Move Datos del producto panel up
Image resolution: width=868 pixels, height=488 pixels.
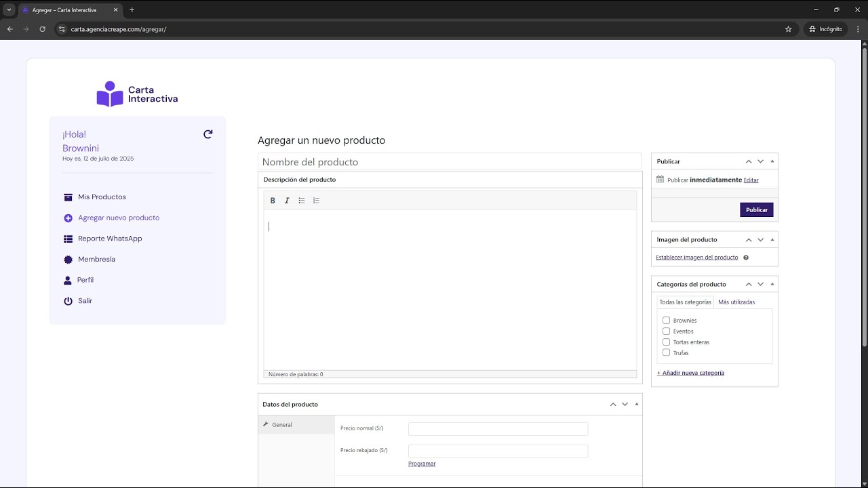[613, 405]
